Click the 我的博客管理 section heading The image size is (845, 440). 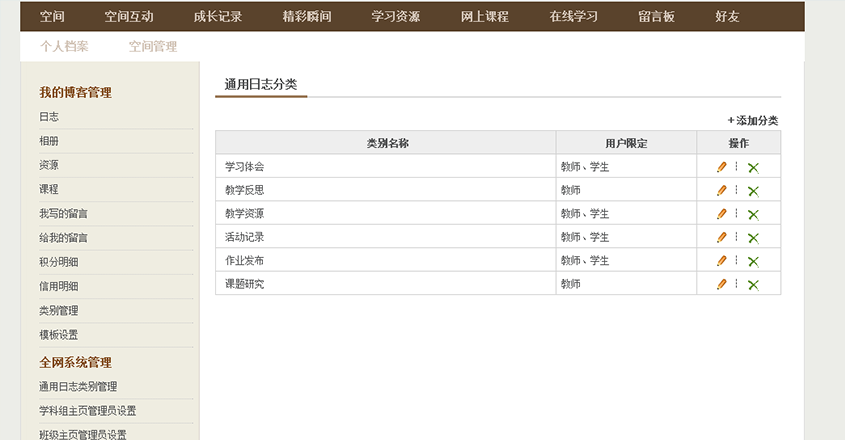click(x=75, y=92)
